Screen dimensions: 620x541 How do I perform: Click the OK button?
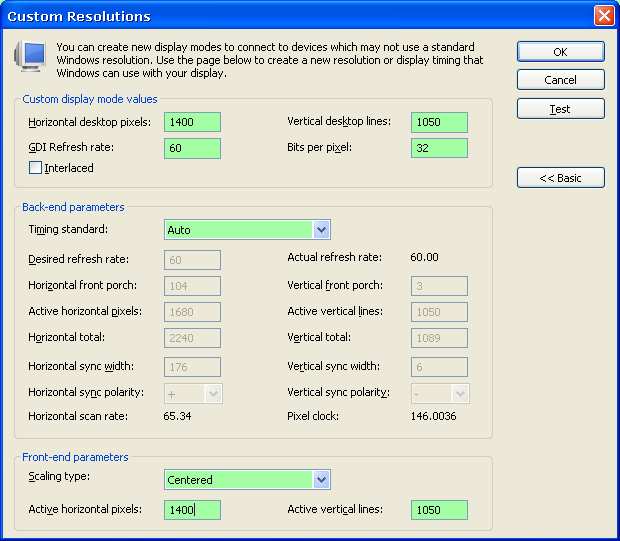pyautogui.click(x=561, y=52)
